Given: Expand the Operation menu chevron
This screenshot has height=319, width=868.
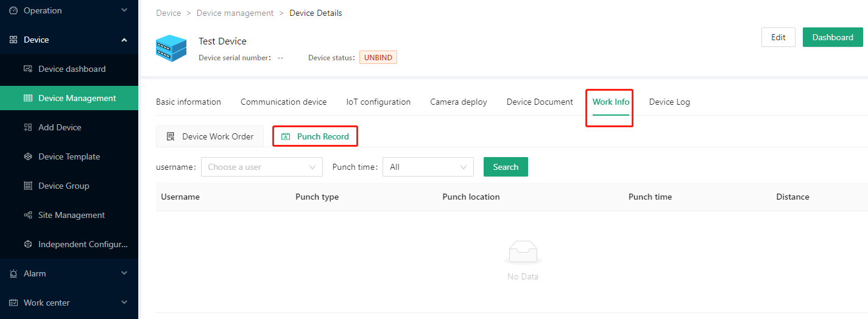Looking at the screenshot, I should pos(124,10).
